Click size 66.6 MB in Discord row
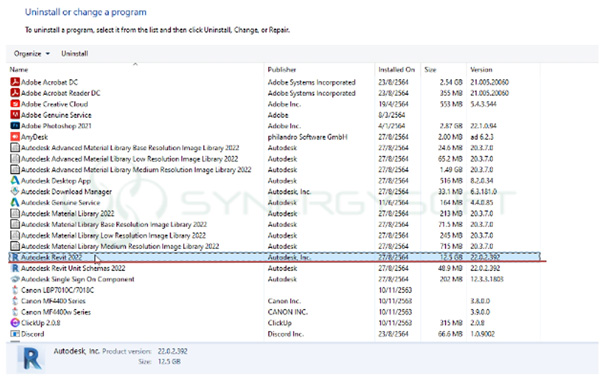The height and width of the screenshot is (378, 600). 450,334
